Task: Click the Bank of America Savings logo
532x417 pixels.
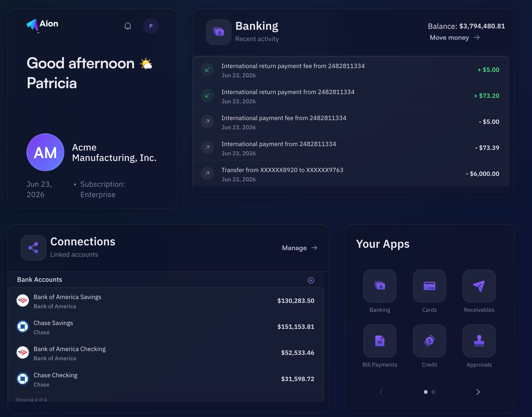Action: click(x=23, y=300)
